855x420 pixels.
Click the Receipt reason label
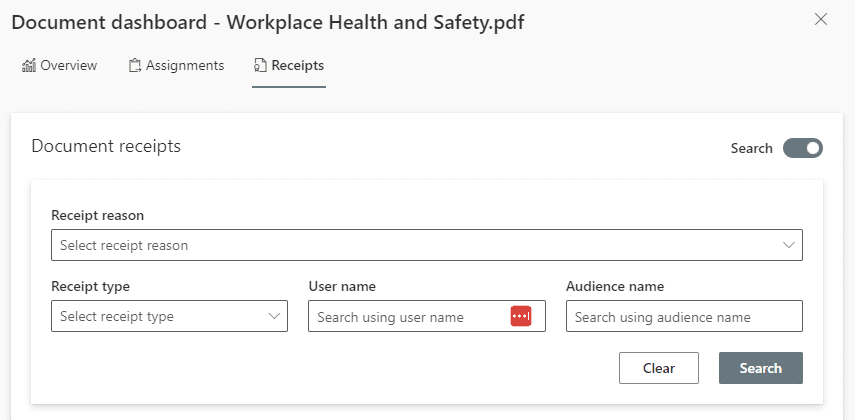point(98,215)
